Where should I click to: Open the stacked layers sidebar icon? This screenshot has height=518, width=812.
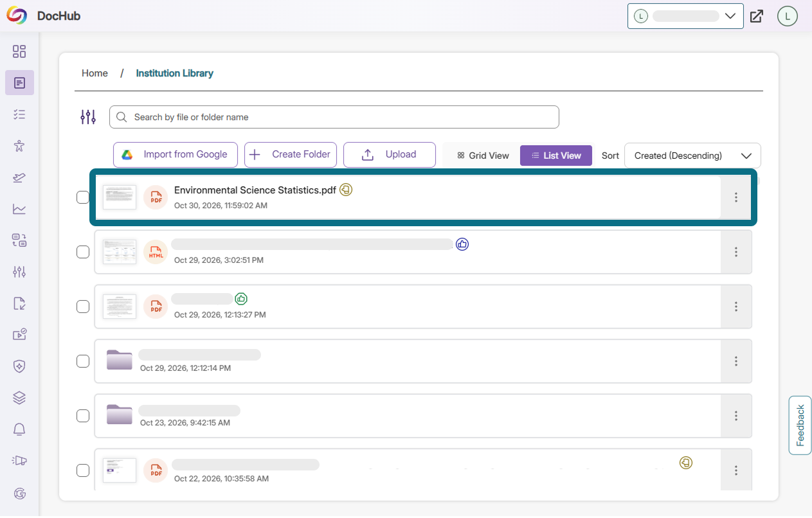(19, 398)
